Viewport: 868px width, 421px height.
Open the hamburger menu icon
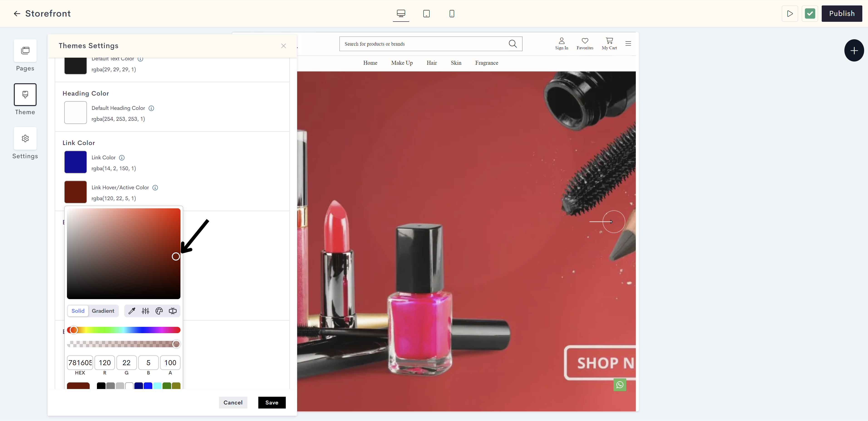[628, 43]
